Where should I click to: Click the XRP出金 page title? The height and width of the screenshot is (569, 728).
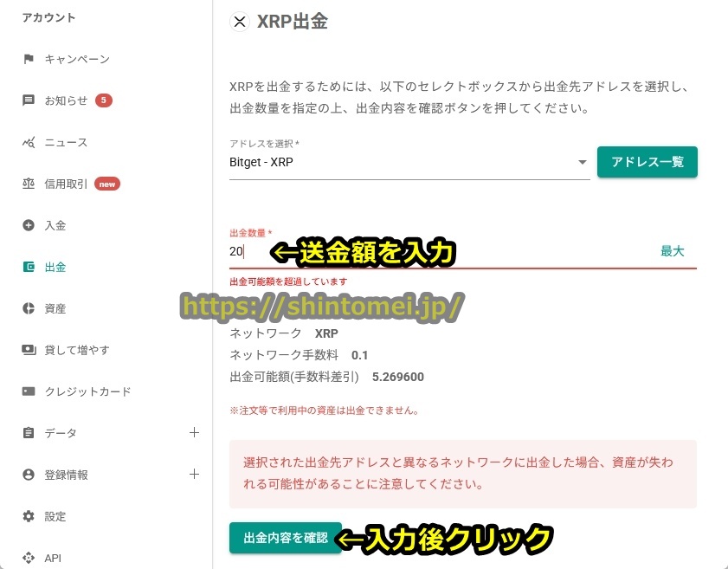coord(293,22)
